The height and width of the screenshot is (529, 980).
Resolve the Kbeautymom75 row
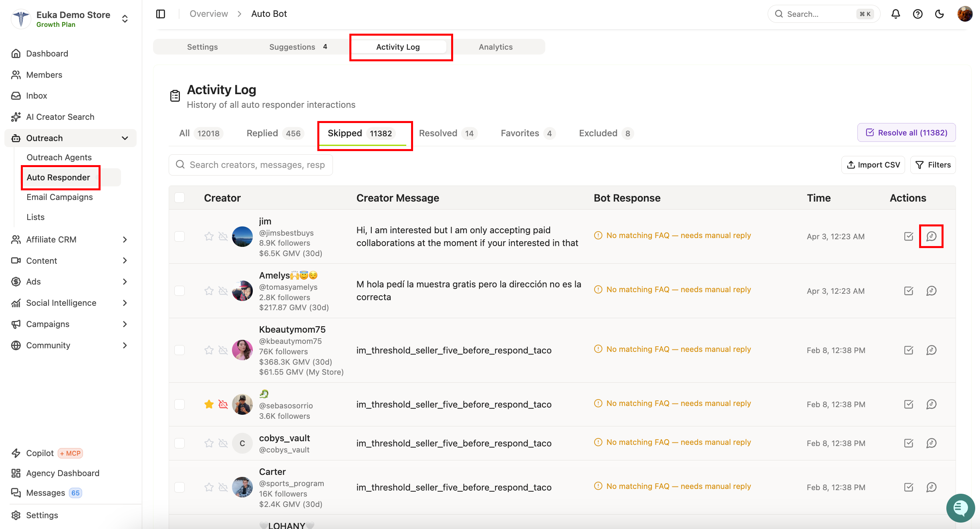tap(909, 350)
